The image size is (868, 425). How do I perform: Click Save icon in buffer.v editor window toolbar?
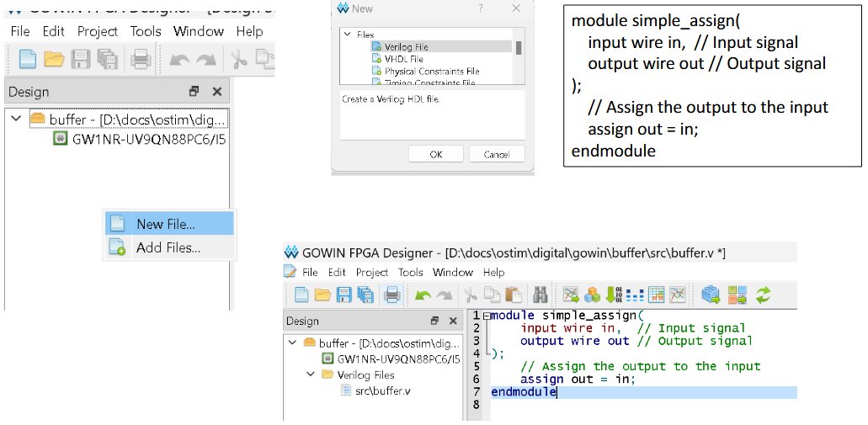click(343, 295)
